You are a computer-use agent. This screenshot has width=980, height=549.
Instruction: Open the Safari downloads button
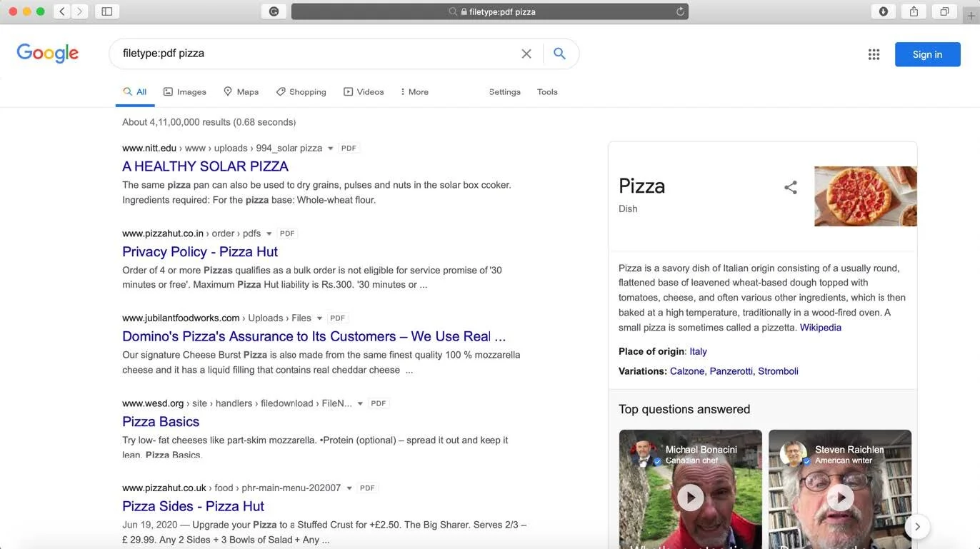884,11
